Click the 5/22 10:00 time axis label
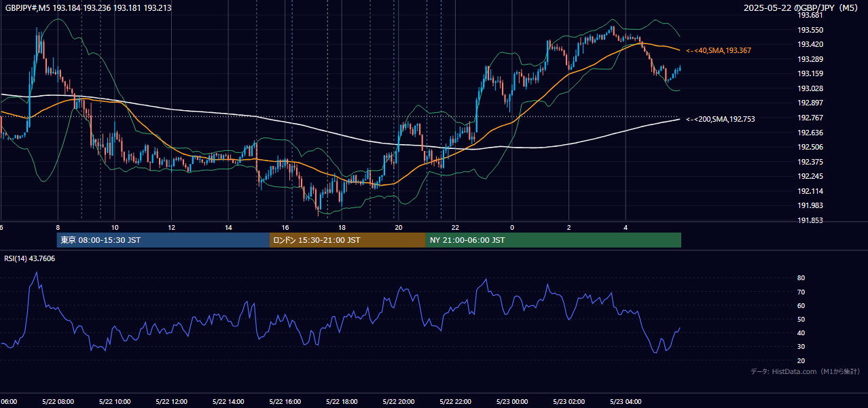 (x=115, y=401)
